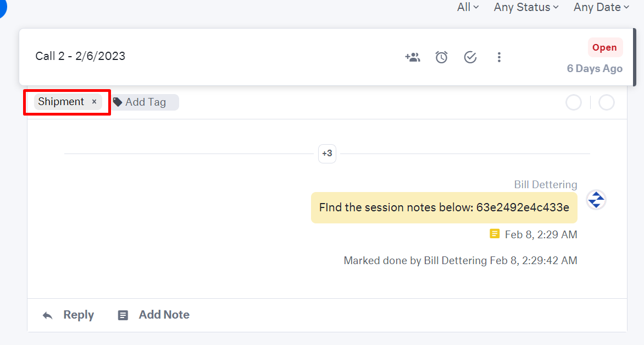Click the Add Note button text
Image resolution: width=644 pixels, height=345 pixels.
(x=164, y=315)
